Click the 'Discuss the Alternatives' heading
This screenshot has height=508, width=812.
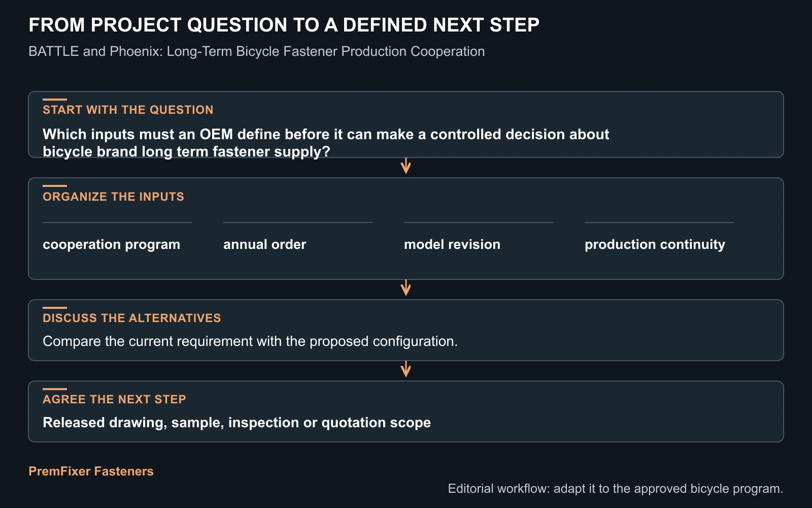(x=131, y=318)
